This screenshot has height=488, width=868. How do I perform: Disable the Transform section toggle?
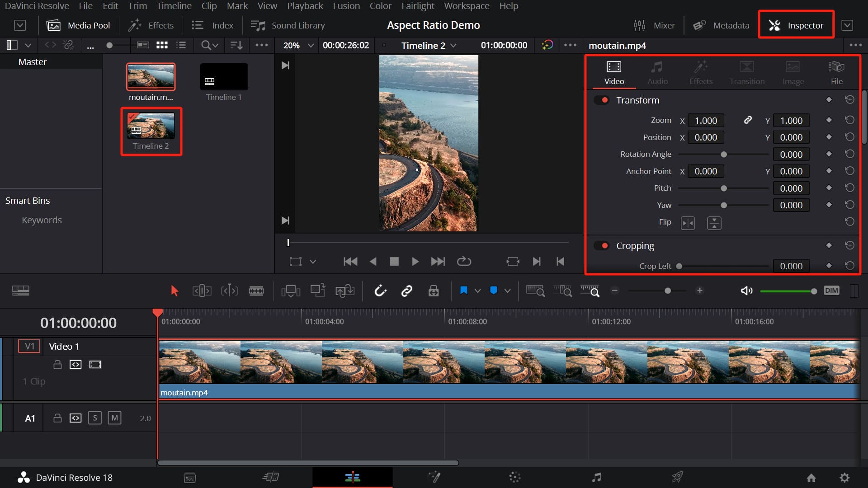click(x=603, y=100)
